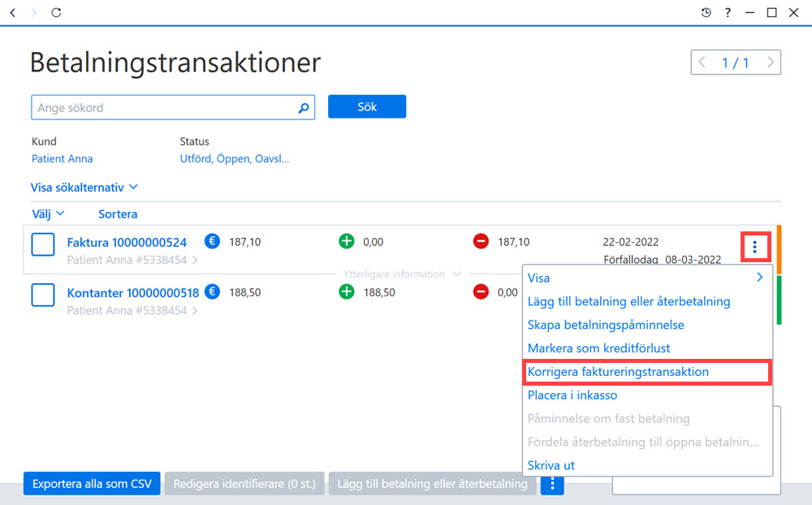
Task: Click Redigera identifierare (0 st.) button
Action: coord(244,484)
